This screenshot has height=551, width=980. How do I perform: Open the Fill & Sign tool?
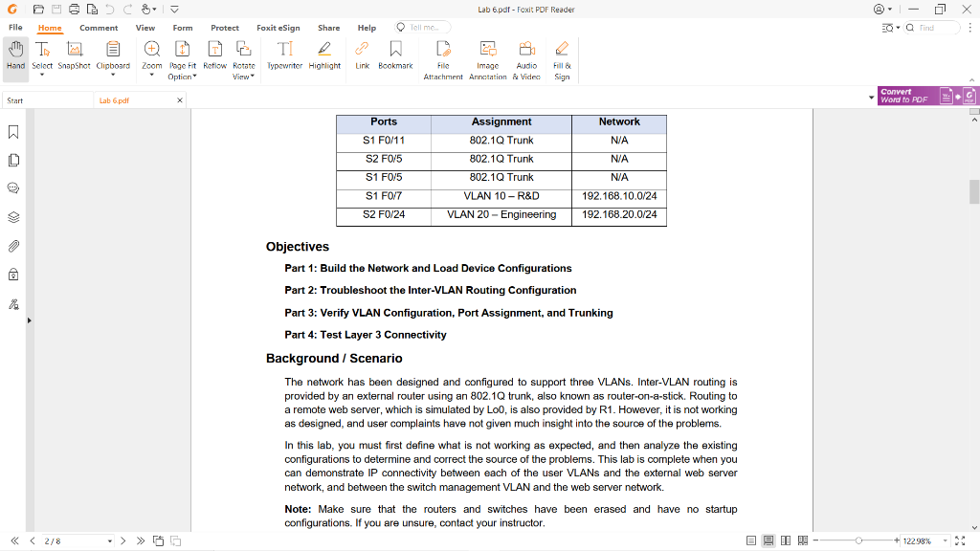[x=562, y=57]
